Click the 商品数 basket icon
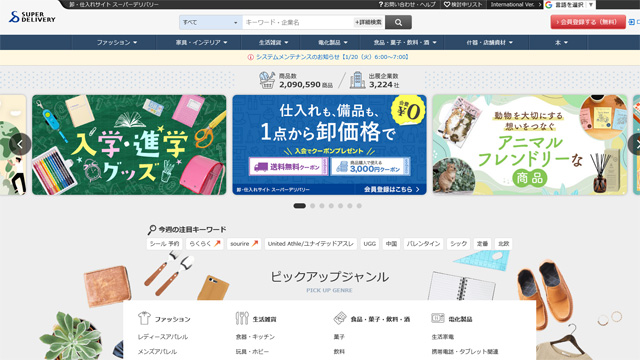The image size is (640, 360). [267, 80]
